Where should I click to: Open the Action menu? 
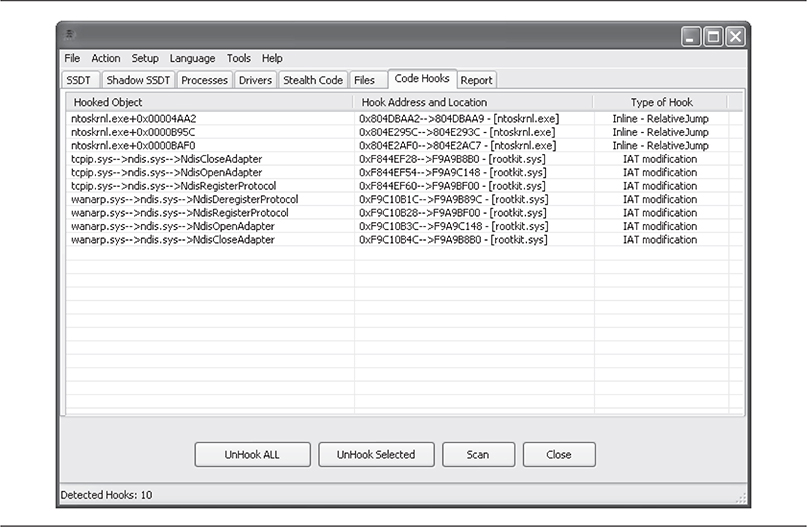coord(106,59)
